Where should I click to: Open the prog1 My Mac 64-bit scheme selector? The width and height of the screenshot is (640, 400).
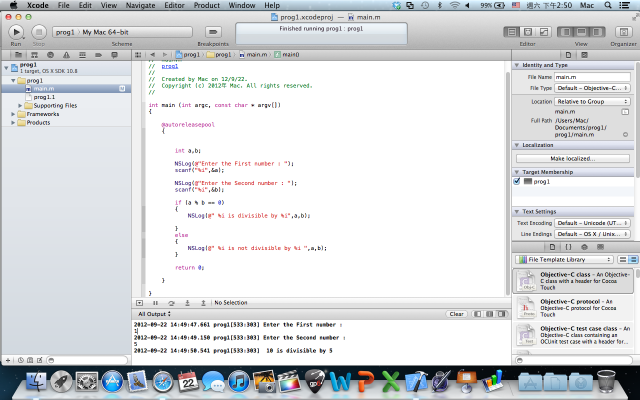122,32
